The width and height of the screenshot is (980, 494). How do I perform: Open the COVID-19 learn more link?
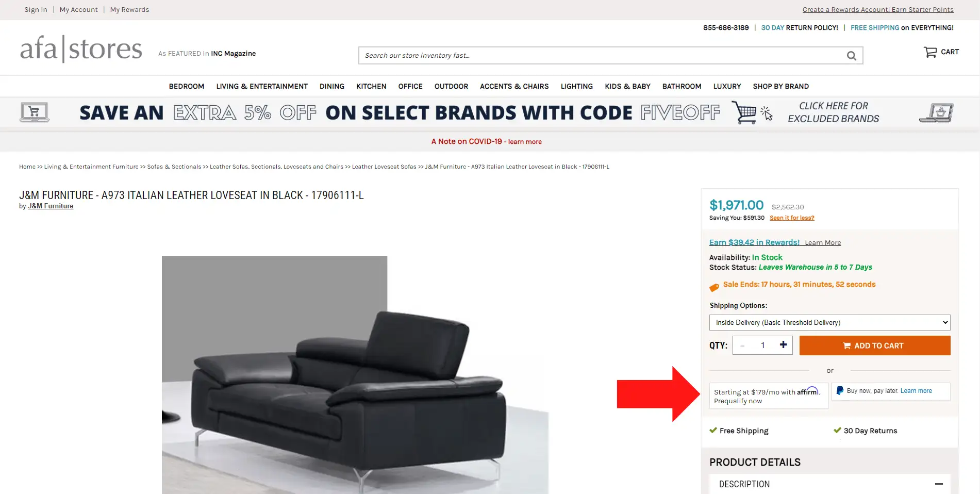pyautogui.click(x=525, y=142)
